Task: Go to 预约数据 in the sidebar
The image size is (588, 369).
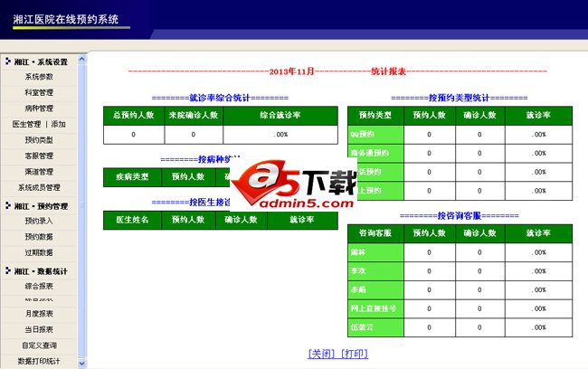Action: click(x=39, y=237)
